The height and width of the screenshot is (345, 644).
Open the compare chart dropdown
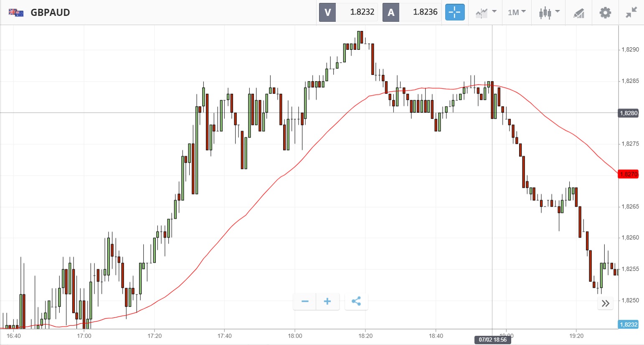pyautogui.click(x=486, y=13)
